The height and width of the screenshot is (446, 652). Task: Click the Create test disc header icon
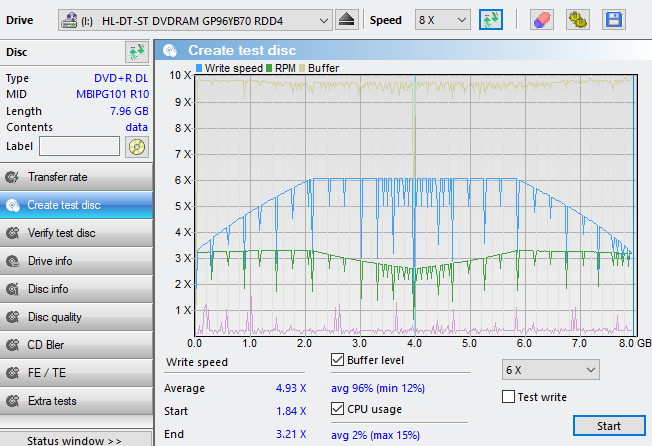coord(172,50)
